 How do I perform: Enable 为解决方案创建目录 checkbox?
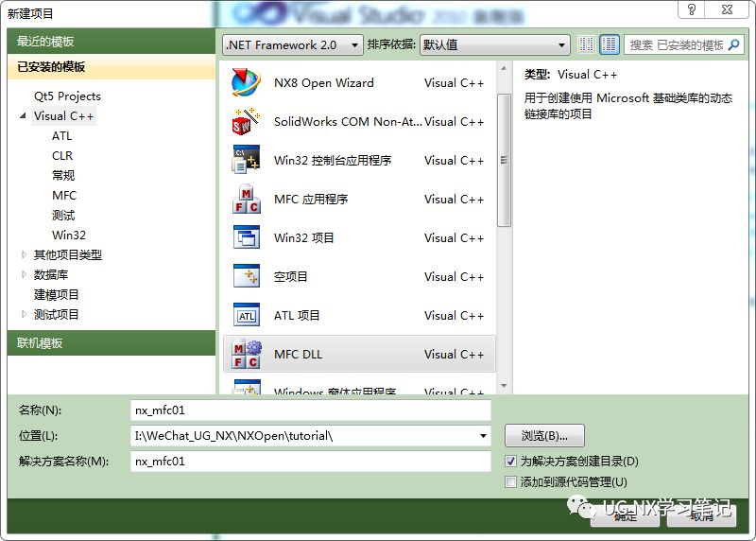(x=510, y=462)
